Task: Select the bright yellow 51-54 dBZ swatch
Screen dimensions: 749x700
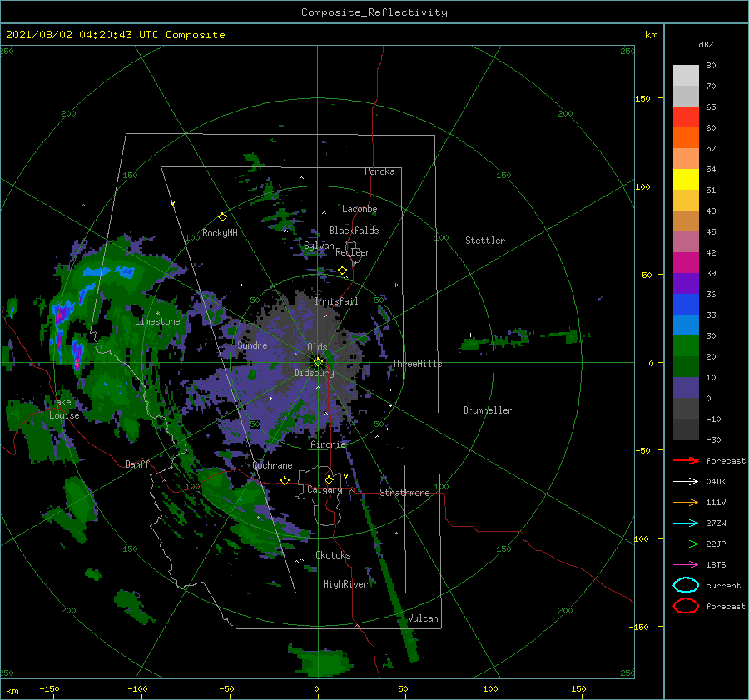Action: [x=686, y=179]
